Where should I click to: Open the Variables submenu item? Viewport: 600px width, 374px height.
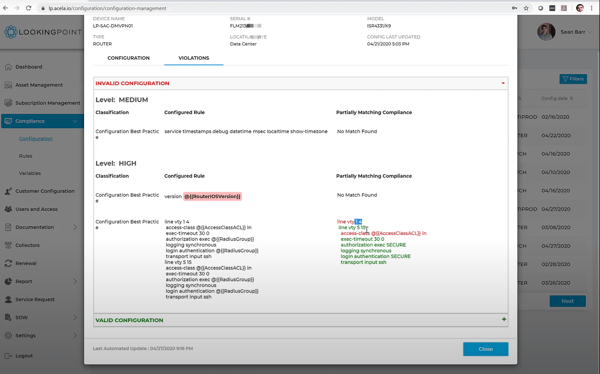(30, 173)
